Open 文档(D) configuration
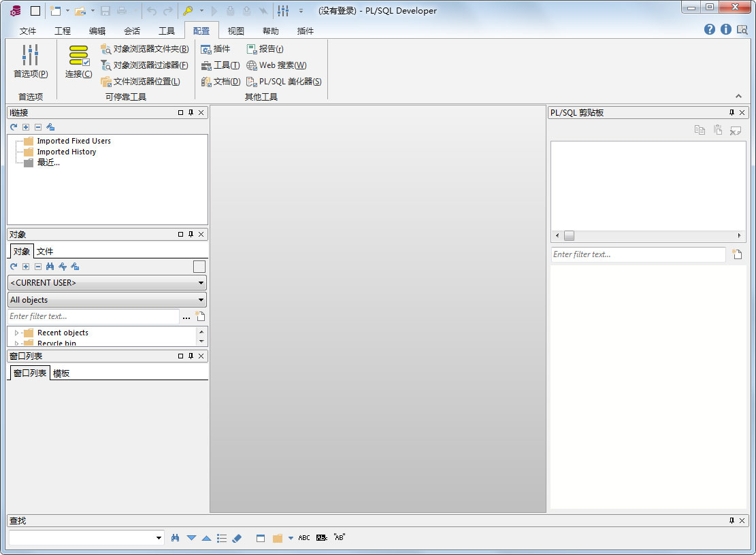 point(221,82)
